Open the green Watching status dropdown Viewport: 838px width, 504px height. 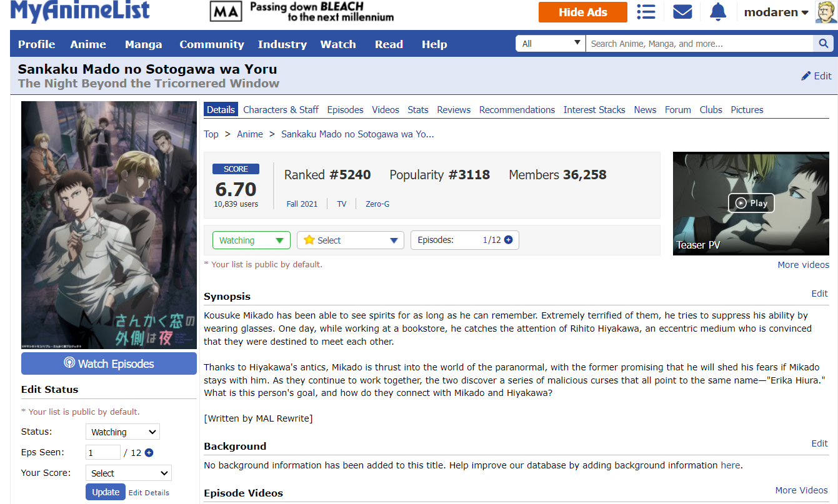click(251, 240)
